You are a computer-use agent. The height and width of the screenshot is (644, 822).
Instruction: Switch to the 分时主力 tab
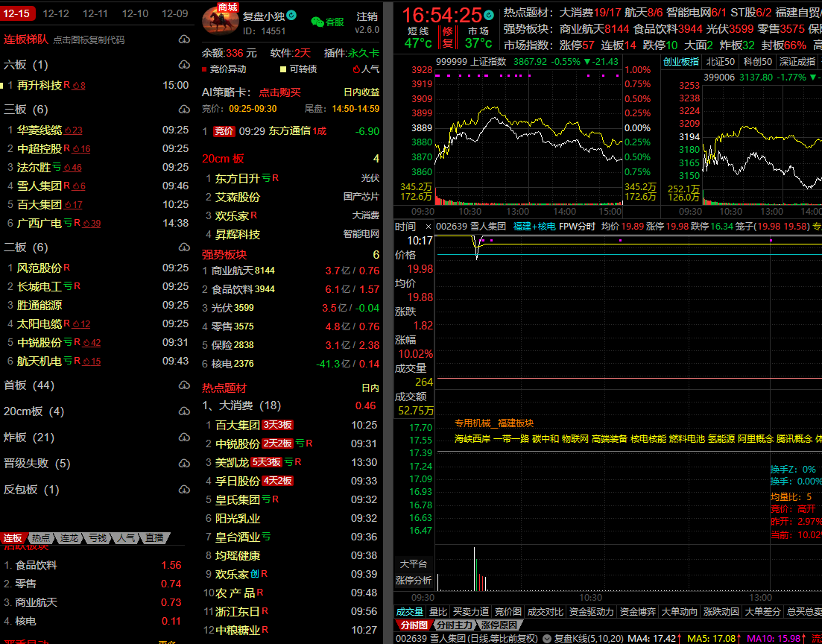pyautogui.click(x=454, y=625)
